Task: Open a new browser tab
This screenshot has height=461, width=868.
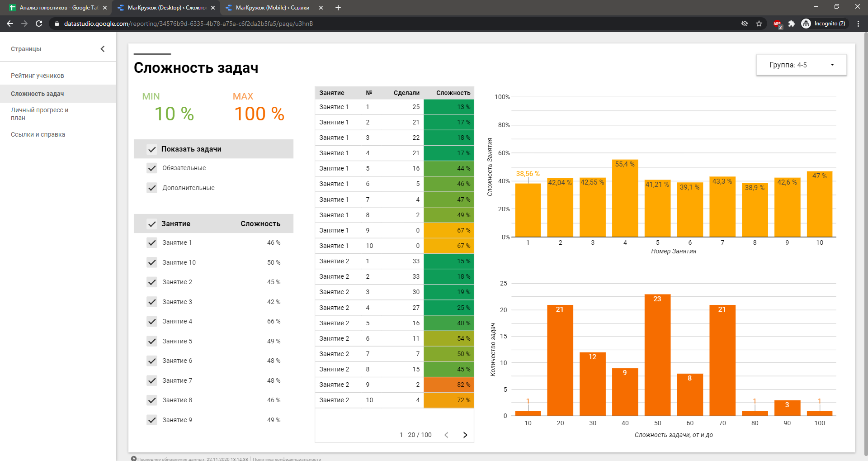Action: pos(338,8)
